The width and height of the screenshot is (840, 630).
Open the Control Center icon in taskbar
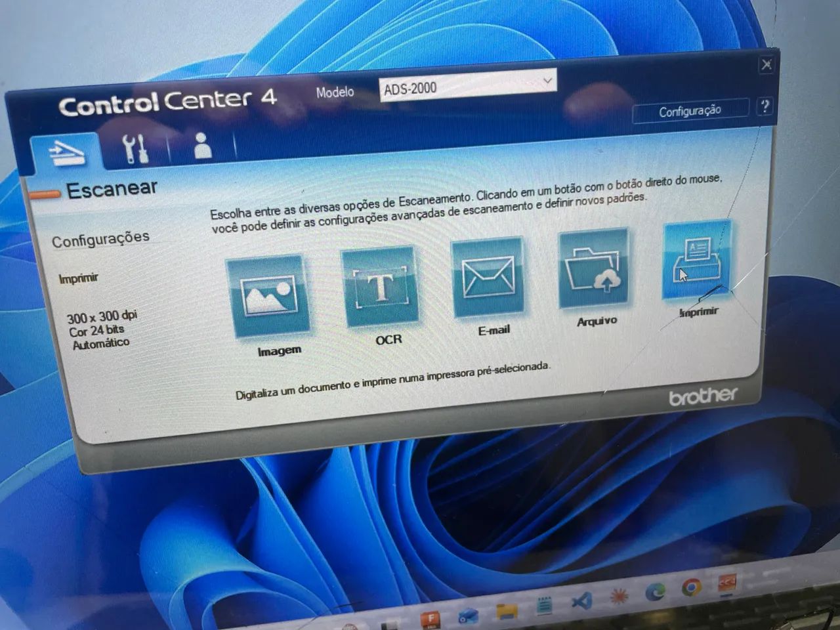click(727, 583)
